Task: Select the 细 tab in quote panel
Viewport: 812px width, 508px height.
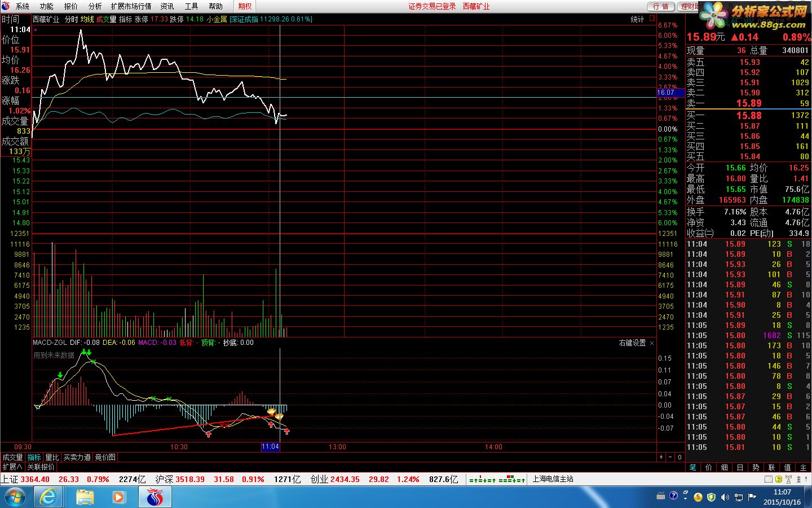Action: [725, 467]
